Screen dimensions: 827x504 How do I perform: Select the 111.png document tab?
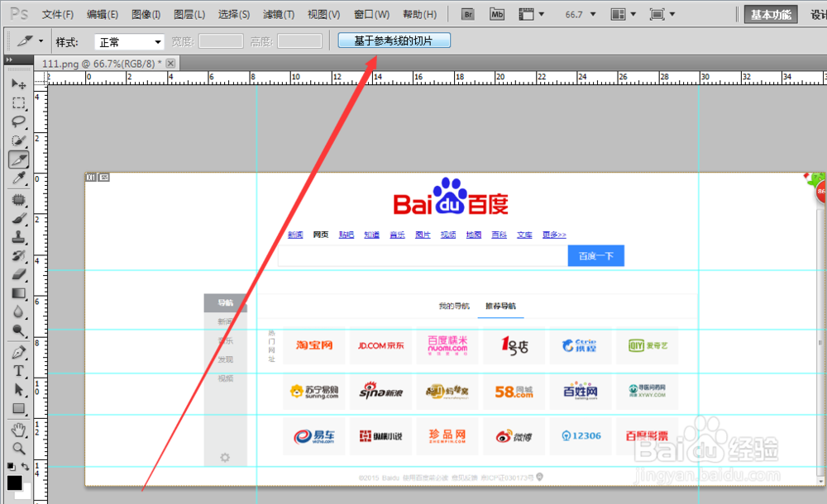point(101,64)
